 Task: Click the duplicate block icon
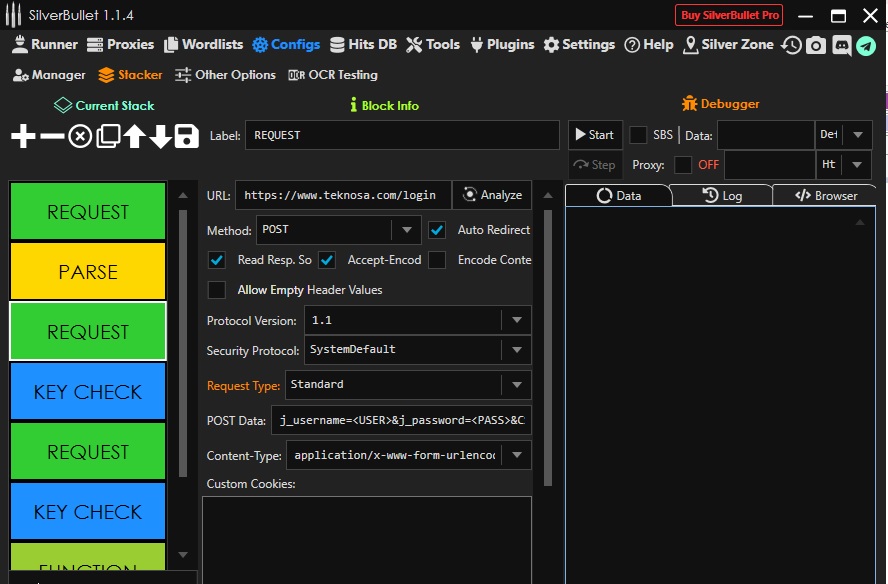pos(108,136)
